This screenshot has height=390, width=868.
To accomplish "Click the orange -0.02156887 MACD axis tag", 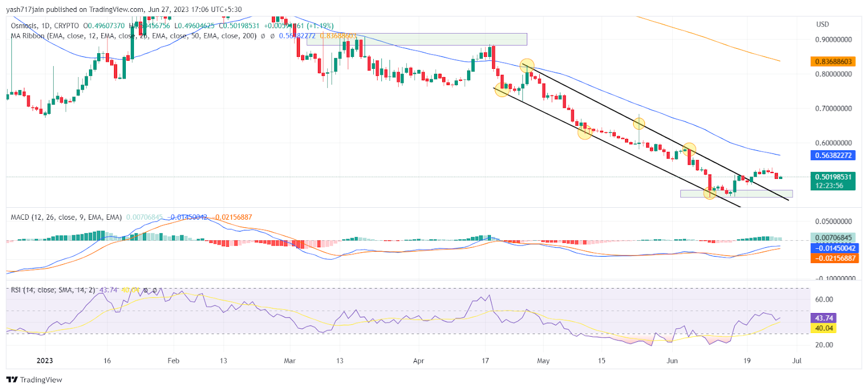I will point(834,258).
